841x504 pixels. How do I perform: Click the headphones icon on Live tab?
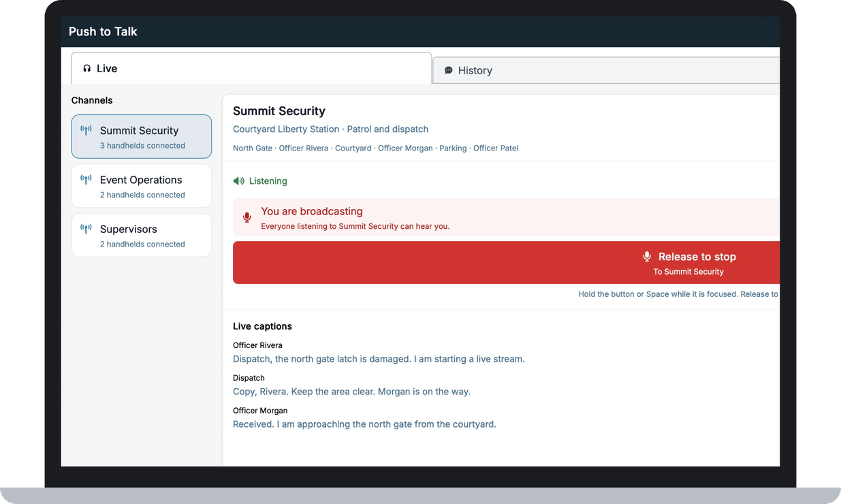pos(87,68)
